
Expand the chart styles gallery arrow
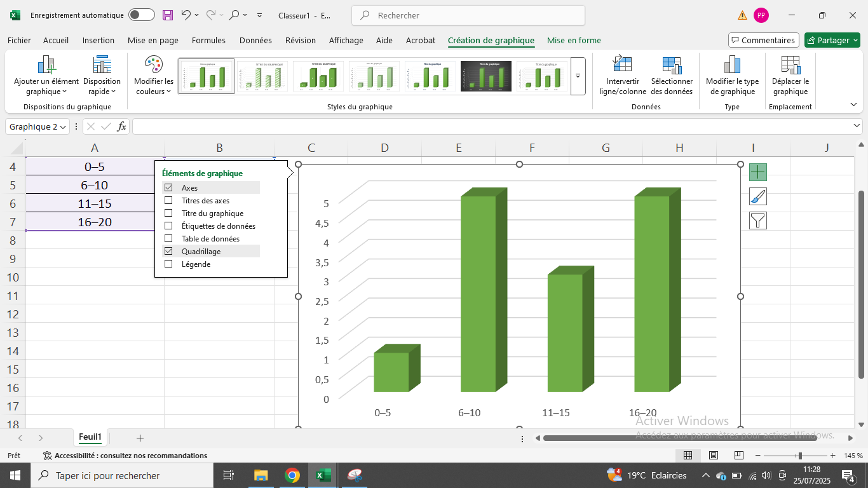click(x=578, y=76)
